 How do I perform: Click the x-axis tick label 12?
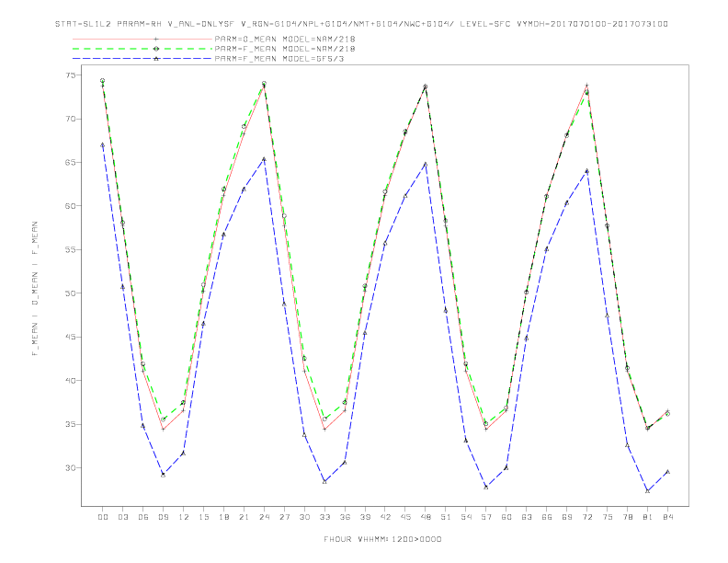coord(184,517)
